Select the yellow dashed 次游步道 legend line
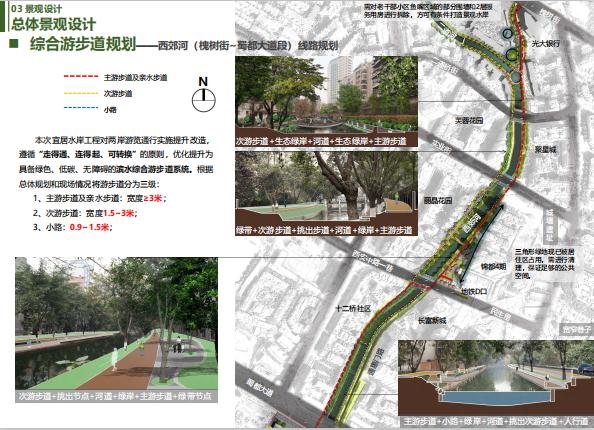 click(x=81, y=93)
